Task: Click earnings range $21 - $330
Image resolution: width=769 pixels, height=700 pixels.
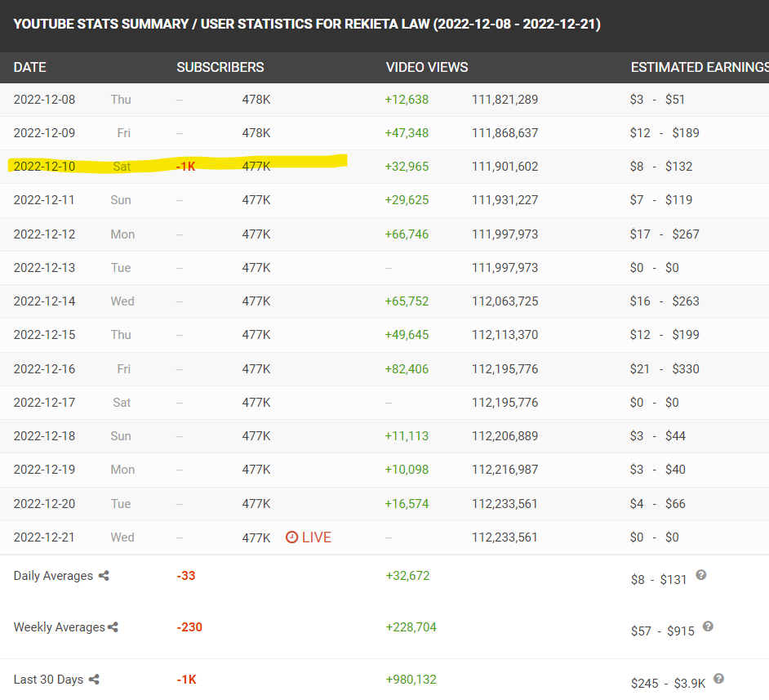Action: click(665, 369)
